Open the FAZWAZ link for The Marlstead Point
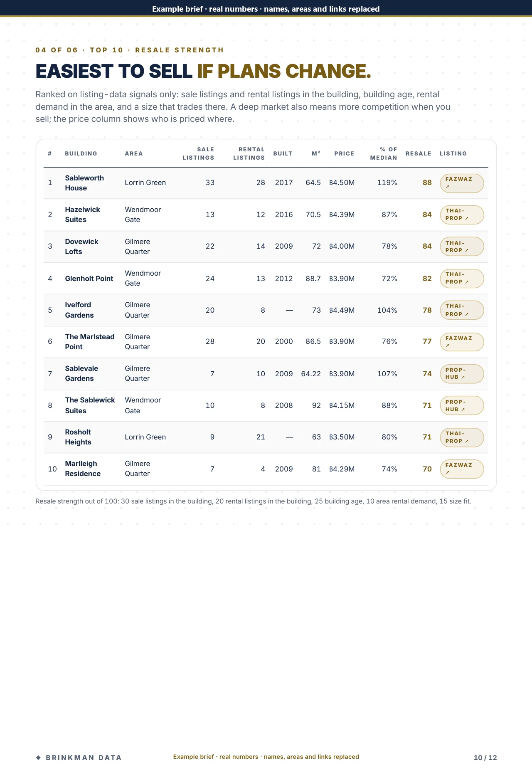The height and width of the screenshot is (770, 532). tap(462, 342)
